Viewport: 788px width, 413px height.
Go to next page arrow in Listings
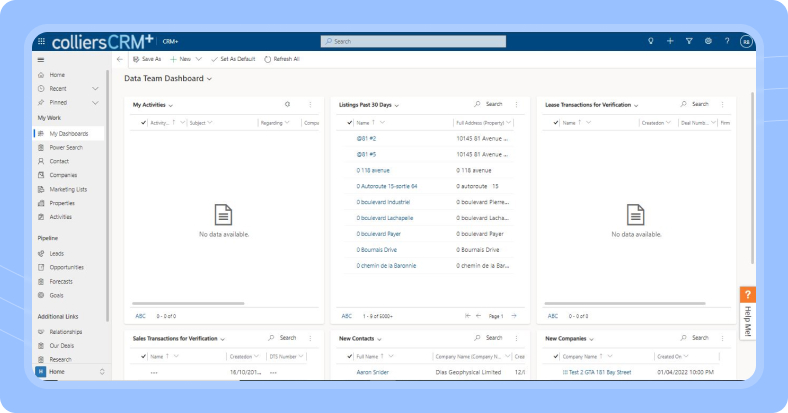pos(514,316)
